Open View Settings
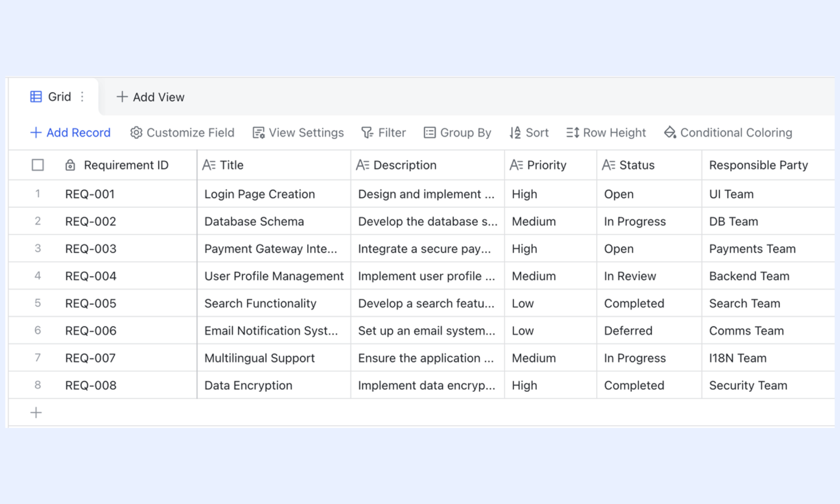 pos(298,133)
